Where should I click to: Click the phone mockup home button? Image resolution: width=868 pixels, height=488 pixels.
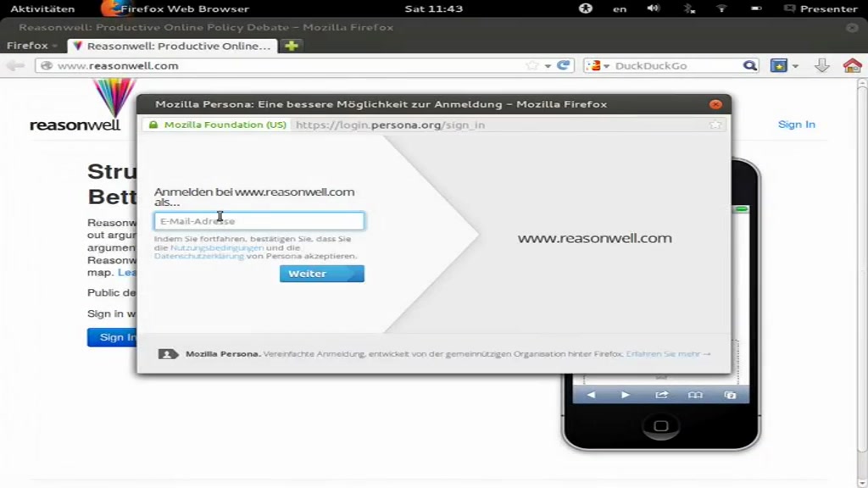(x=661, y=426)
